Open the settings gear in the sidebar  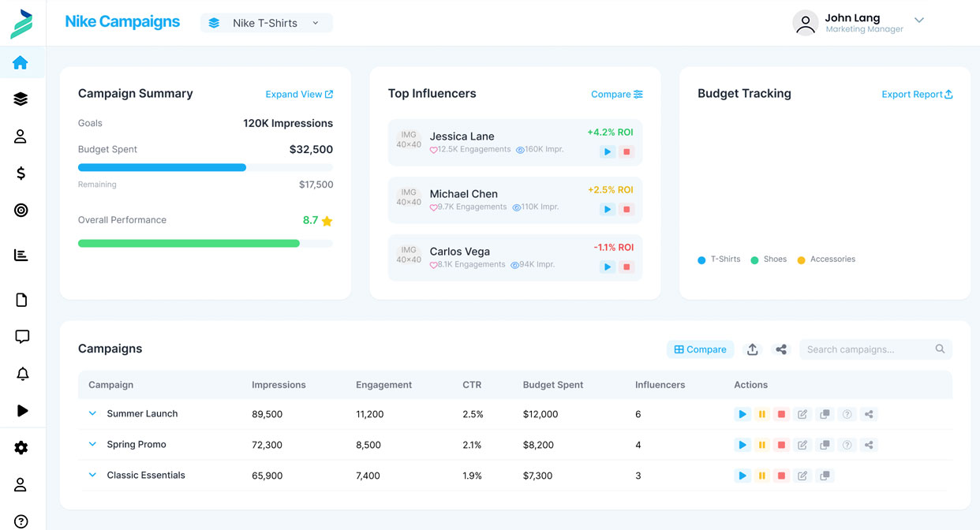(x=21, y=448)
